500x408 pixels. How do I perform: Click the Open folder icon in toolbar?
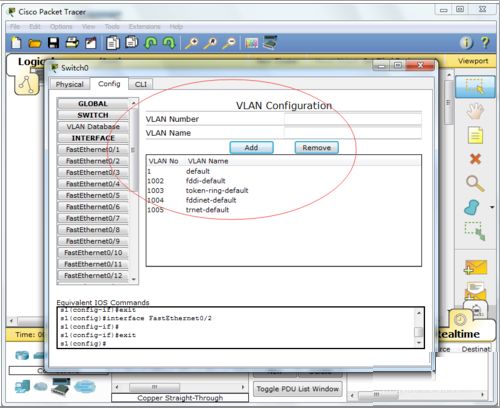tap(34, 43)
